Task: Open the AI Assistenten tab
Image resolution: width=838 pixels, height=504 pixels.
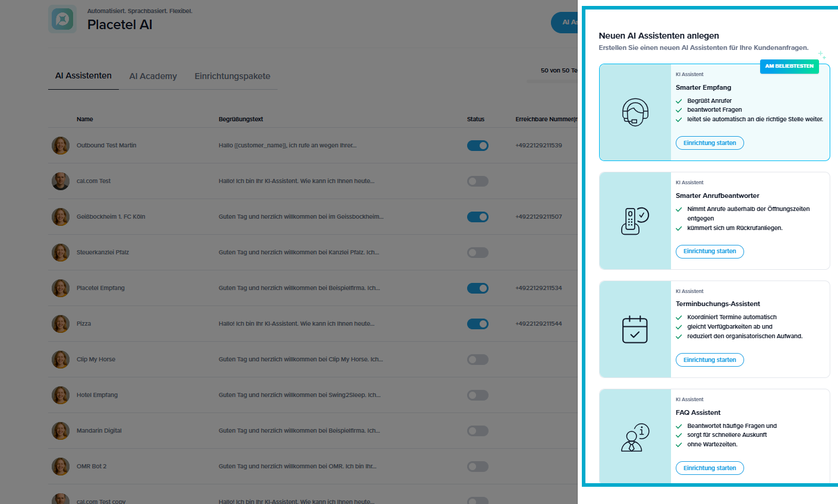Action: pos(83,76)
